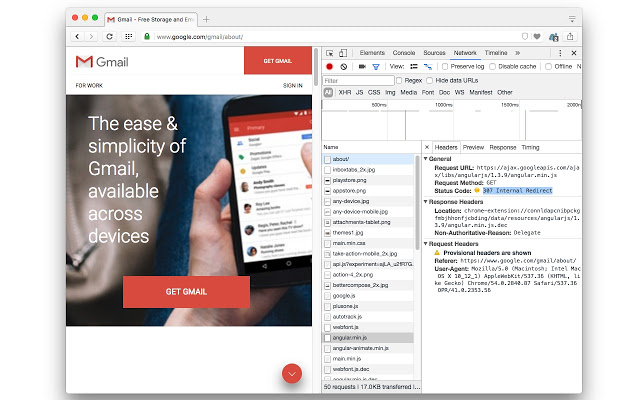This screenshot has height=400, width=640.
Task: Close the request details pane
Action: (427, 147)
